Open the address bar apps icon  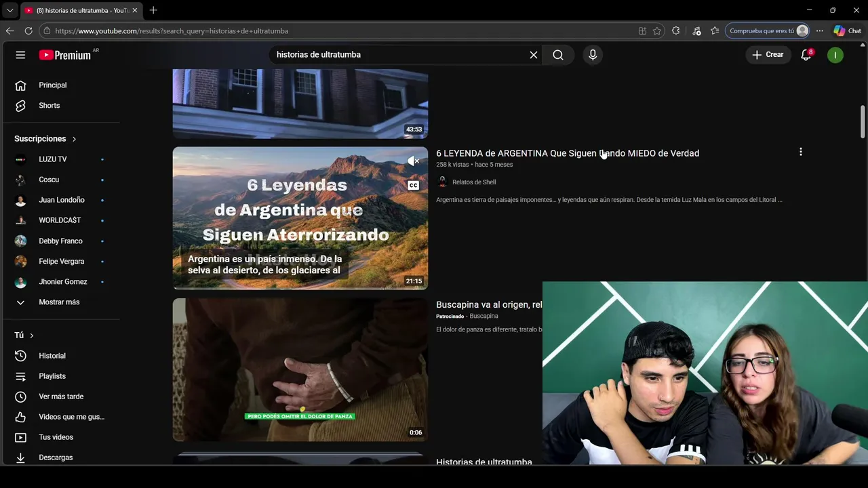642,30
